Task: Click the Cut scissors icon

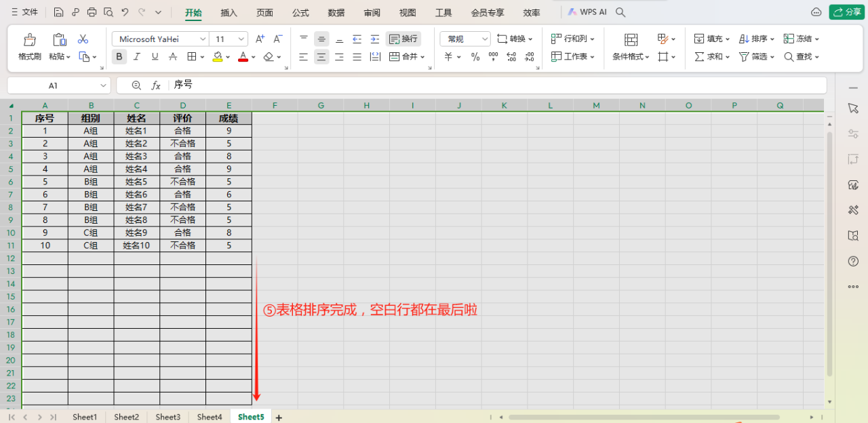Action: [83, 39]
